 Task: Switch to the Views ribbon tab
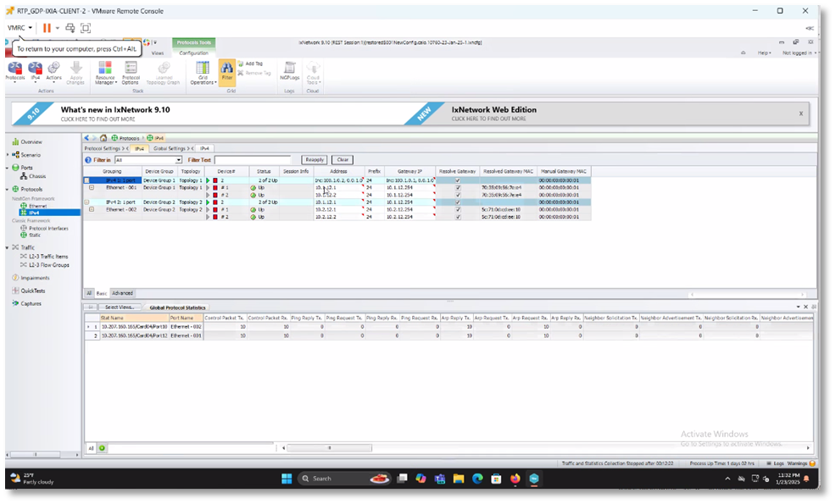(158, 53)
